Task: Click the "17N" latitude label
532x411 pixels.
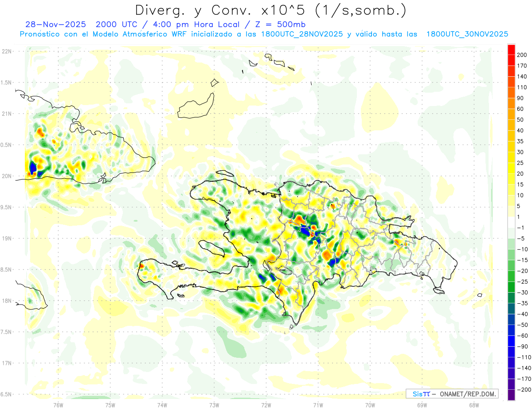Action: (7, 363)
